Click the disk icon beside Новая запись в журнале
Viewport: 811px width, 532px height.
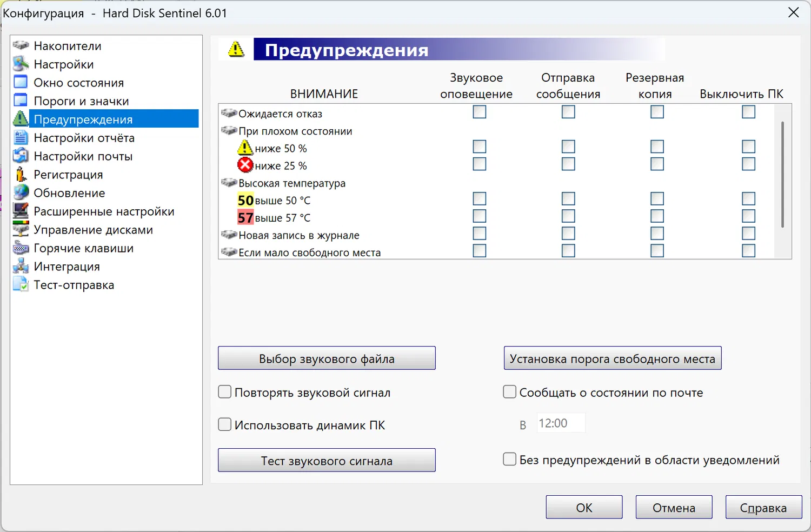click(x=229, y=235)
